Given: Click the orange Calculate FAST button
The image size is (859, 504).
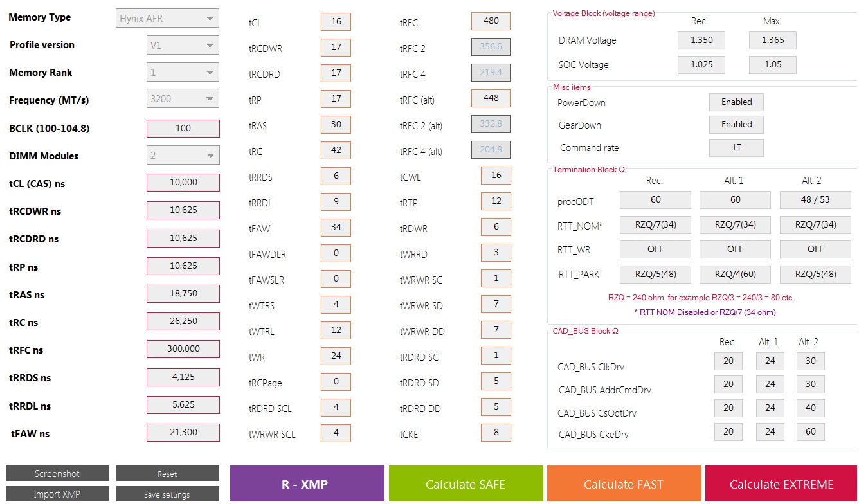Looking at the screenshot, I should [x=624, y=484].
